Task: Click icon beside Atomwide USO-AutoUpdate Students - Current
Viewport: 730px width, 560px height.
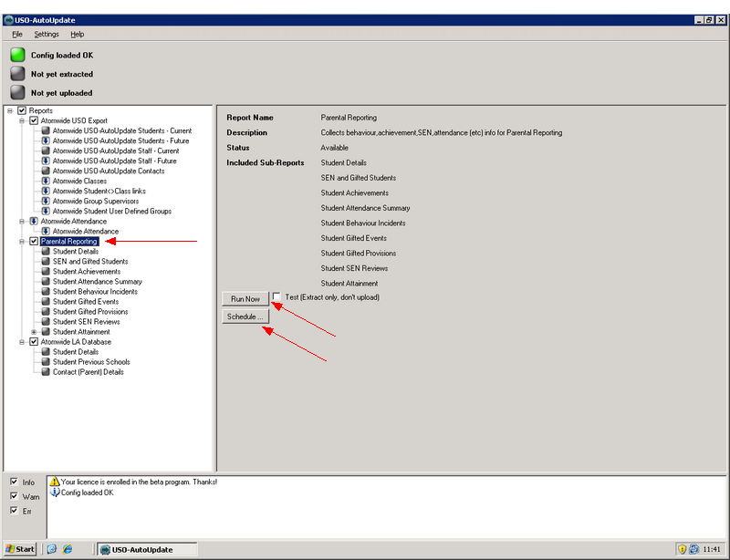Action: 46,130
